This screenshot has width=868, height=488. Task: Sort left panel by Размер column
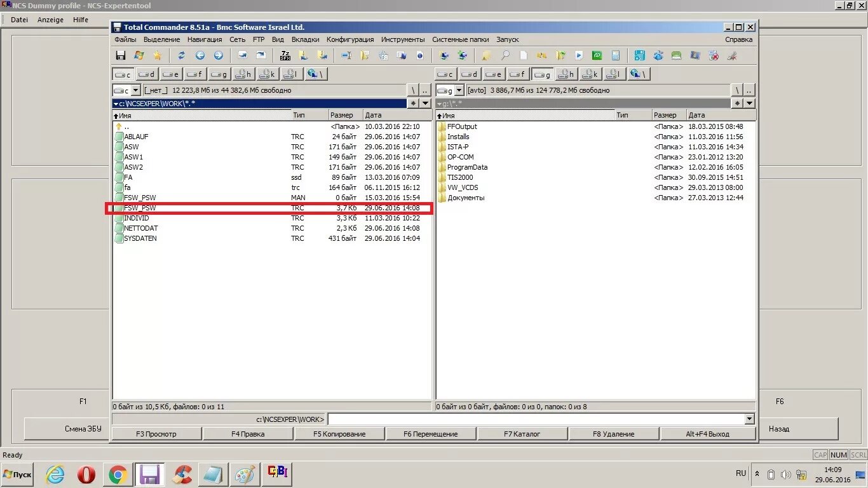346,116
